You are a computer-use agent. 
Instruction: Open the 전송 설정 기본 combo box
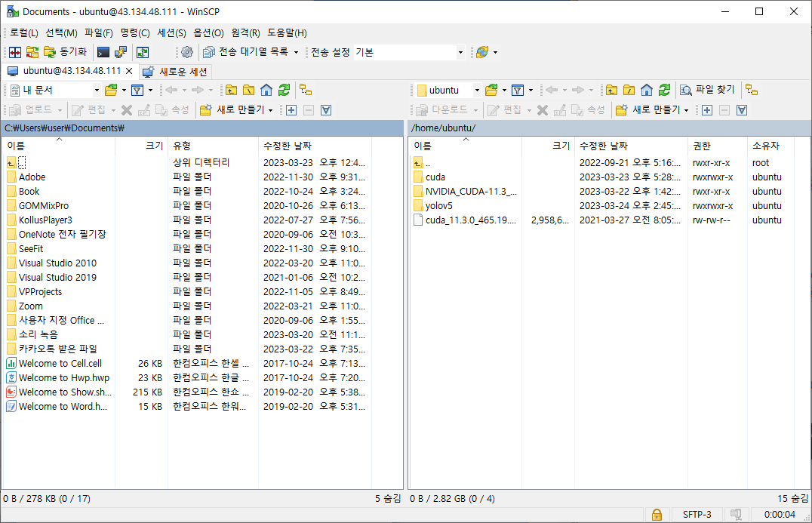tap(409, 52)
